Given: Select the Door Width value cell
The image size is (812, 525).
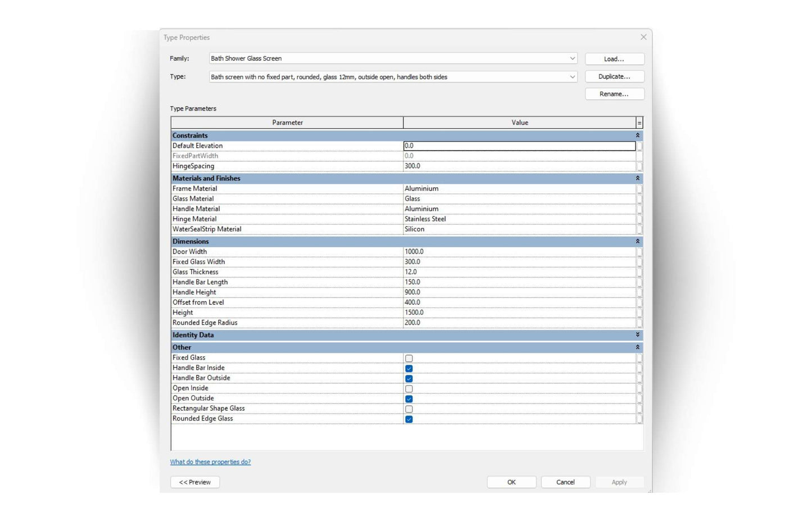Looking at the screenshot, I should (x=519, y=252).
